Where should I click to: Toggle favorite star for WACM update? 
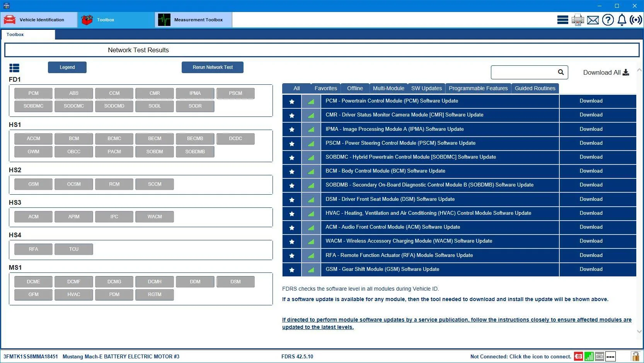292,241
